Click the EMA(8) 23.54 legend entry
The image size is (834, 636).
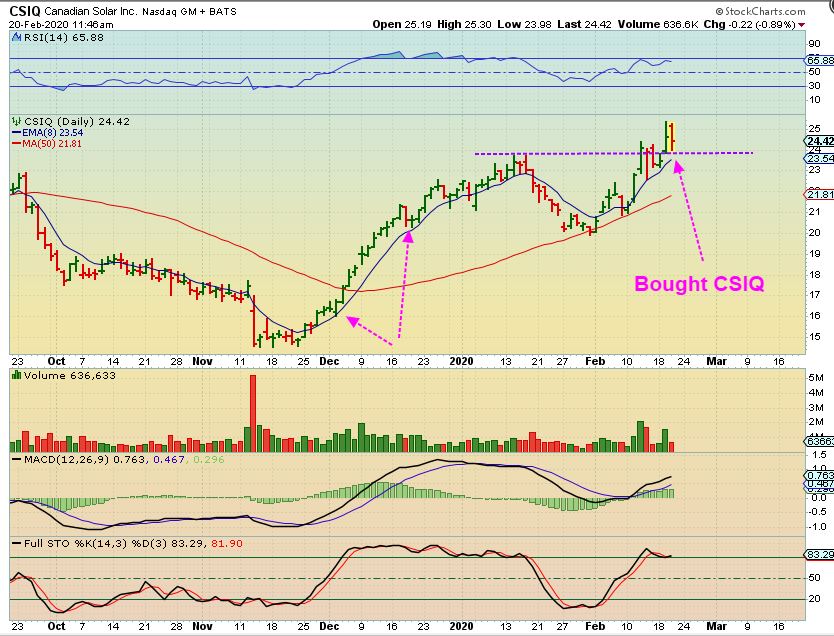(x=47, y=132)
